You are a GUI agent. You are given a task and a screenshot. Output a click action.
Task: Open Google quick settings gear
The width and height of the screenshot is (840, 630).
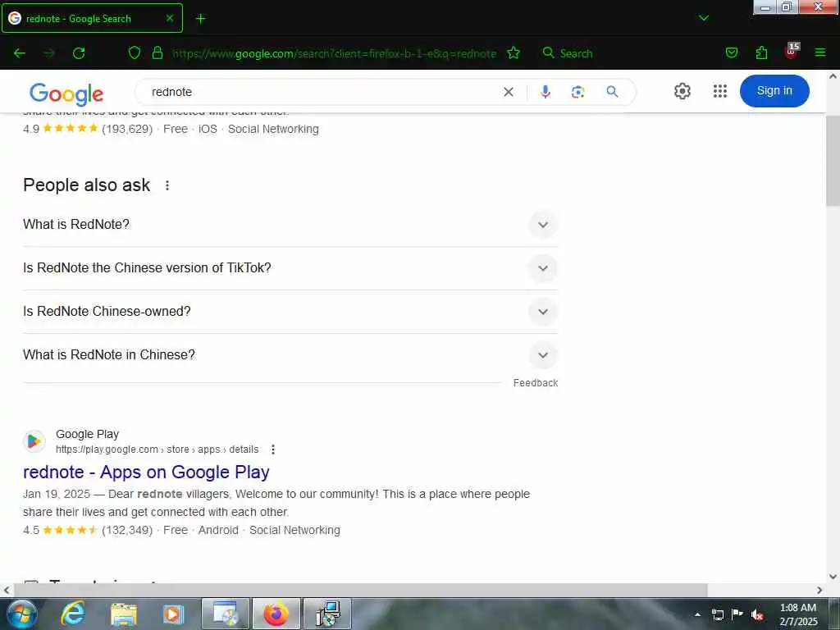tap(682, 91)
